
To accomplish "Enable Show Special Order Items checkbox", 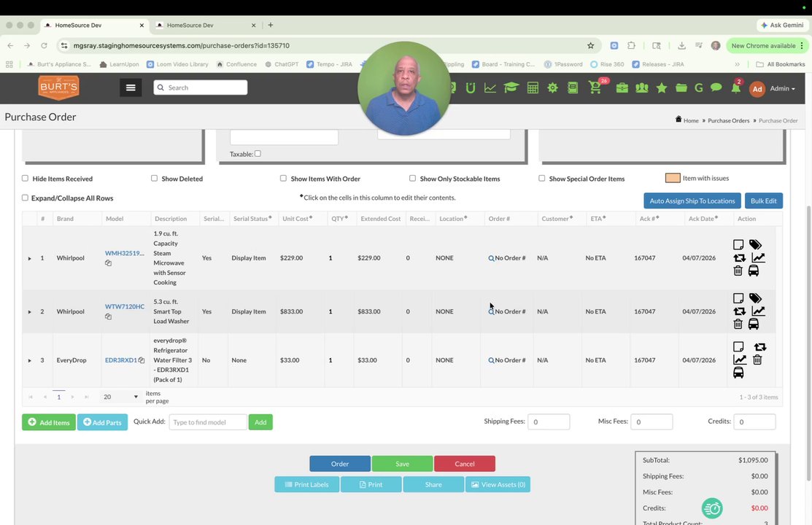I will [x=541, y=178].
